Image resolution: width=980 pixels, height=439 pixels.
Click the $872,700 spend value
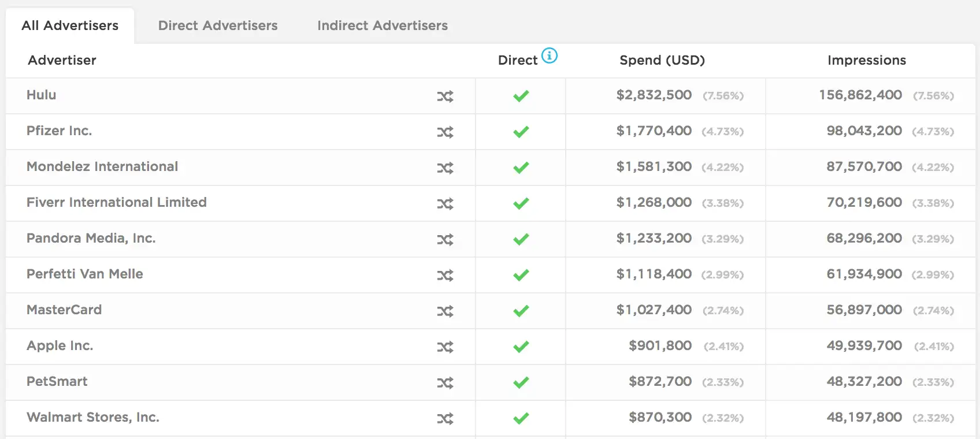(x=660, y=381)
